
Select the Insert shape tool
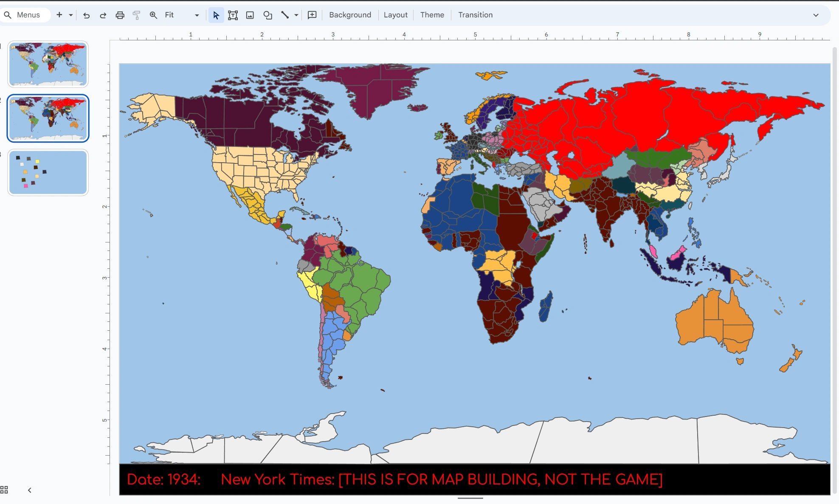point(267,15)
